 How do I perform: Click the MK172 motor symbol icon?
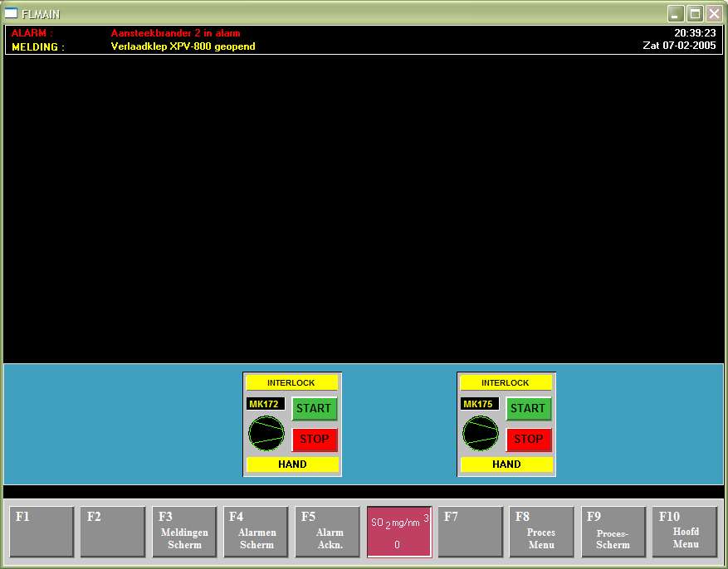click(266, 433)
